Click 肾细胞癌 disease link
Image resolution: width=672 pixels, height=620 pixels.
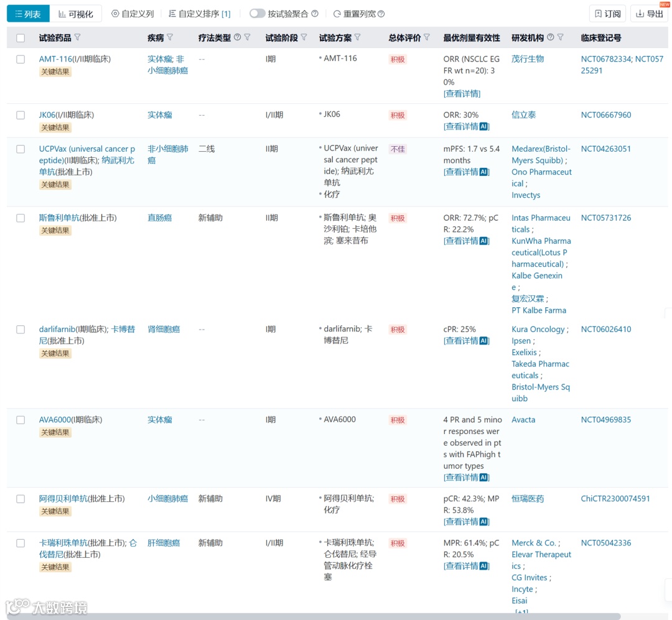point(164,329)
